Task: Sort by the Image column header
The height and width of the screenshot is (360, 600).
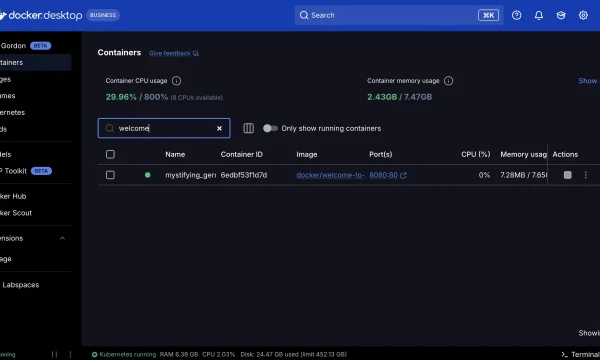Action: (x=307, y=154)
